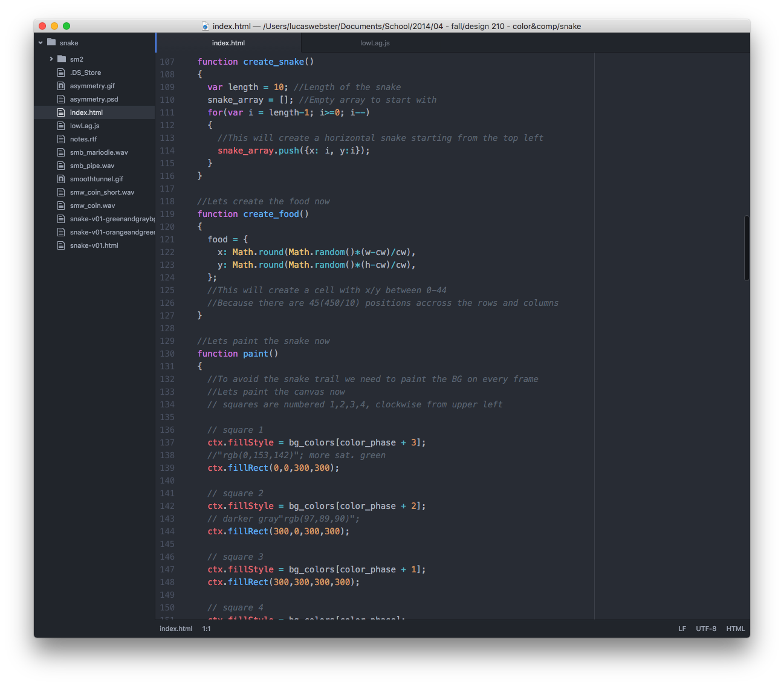Click line number 130 in gutter
Screen dimensions: 784x686
[167, 354]
